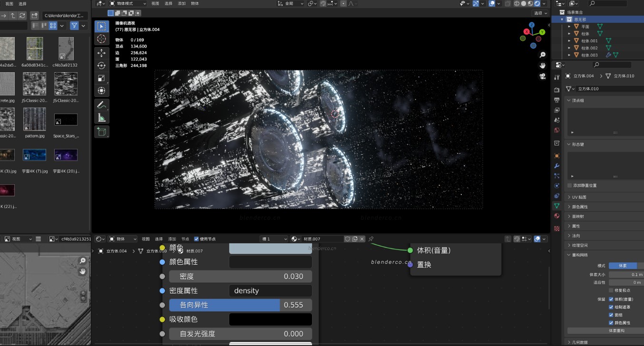The image size is (644, 346).
Task: Open the 吸收颜色 black color swatch
Action: (x=271, y=319)
